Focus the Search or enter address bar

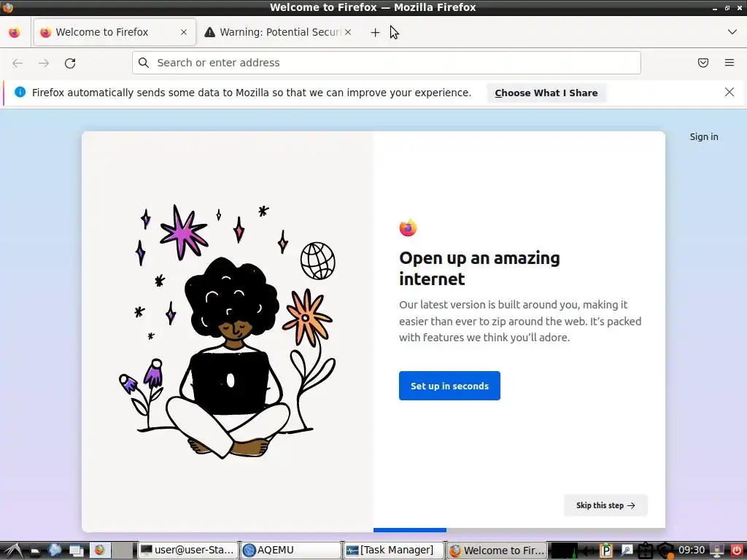387,63
